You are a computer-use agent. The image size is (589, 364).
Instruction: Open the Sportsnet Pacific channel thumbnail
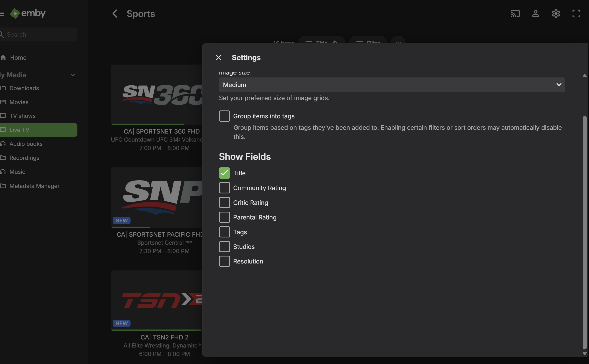157,197
